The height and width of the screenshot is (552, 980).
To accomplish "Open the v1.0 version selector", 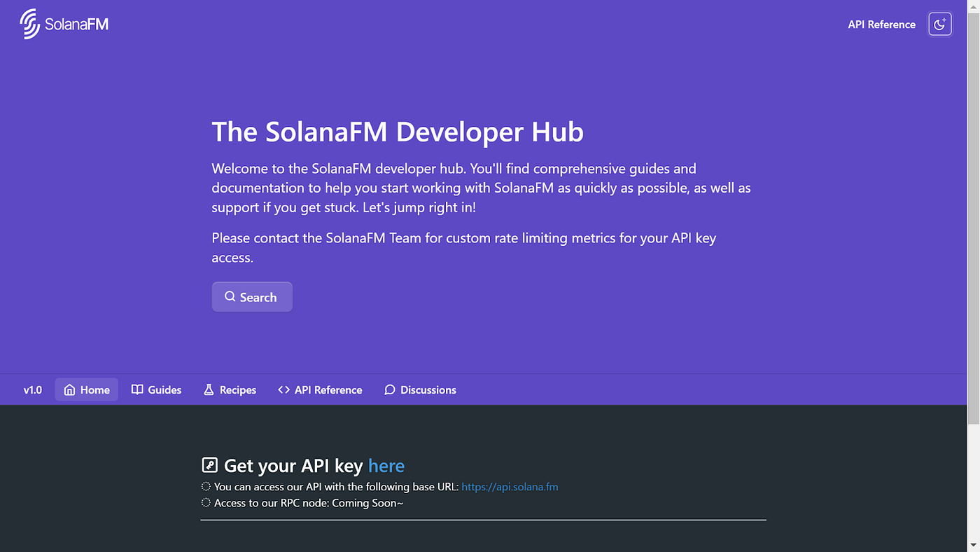I will click(x=33, y=389).
